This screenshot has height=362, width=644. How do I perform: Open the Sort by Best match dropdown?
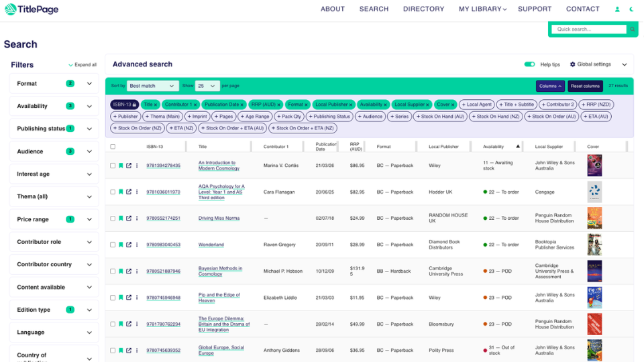pyautogui.click(x=152, y=86)
